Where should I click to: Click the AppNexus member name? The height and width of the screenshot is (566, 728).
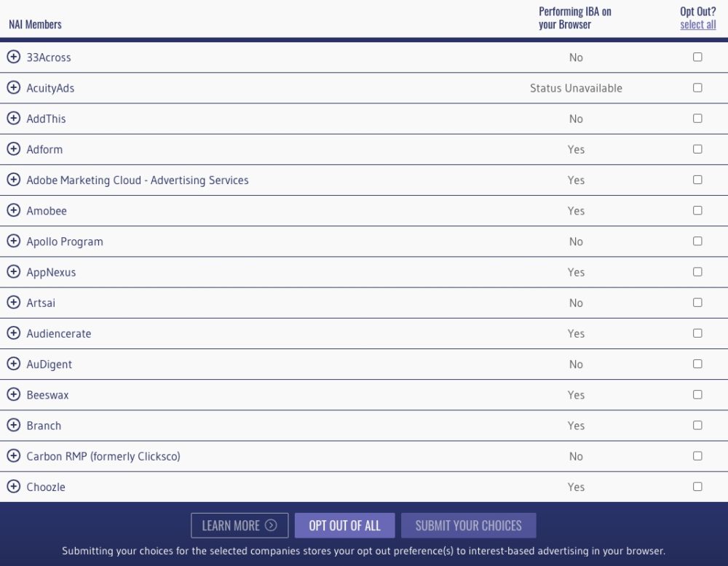[x=51, y=272]
